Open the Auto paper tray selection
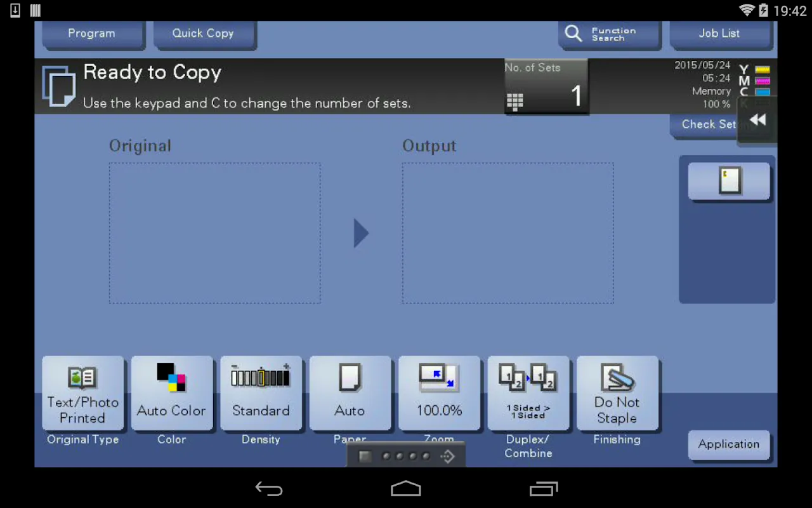 (350, 394)
